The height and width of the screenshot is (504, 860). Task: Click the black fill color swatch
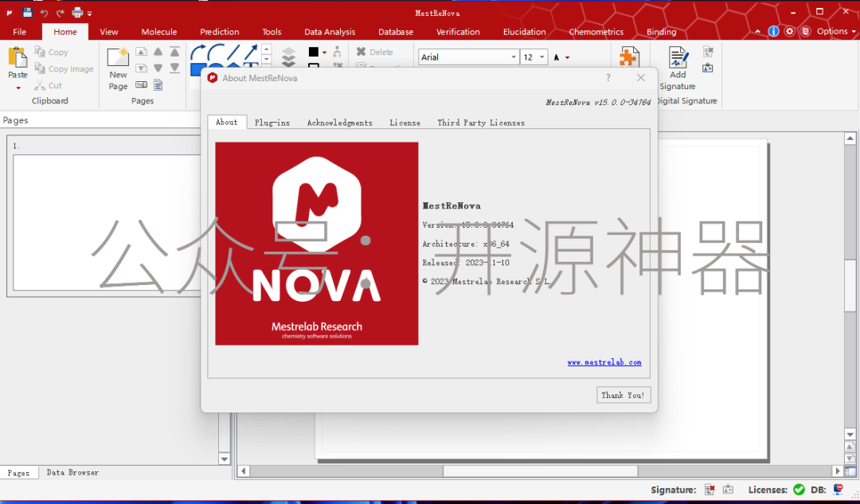[314, 52]
